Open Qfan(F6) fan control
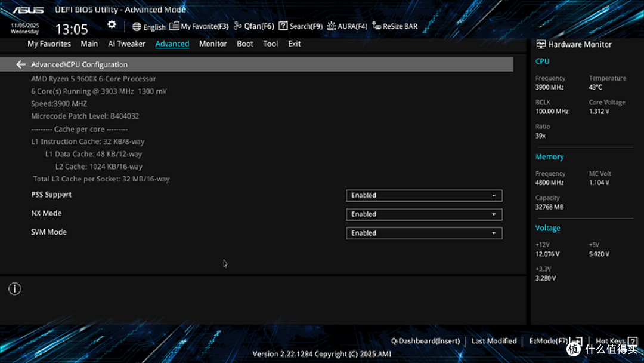644x363 pixels. click(254, 26)
